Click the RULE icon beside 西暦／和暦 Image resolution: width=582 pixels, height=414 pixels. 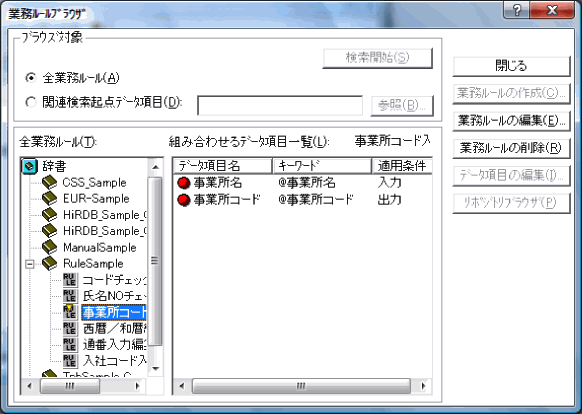[70, 328]
